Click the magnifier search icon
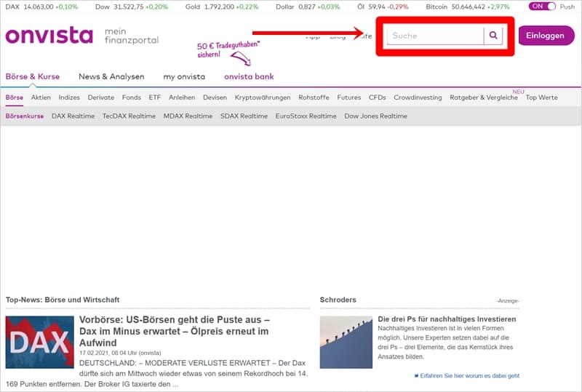The image size is (582, 392). [x=493, y=35]
